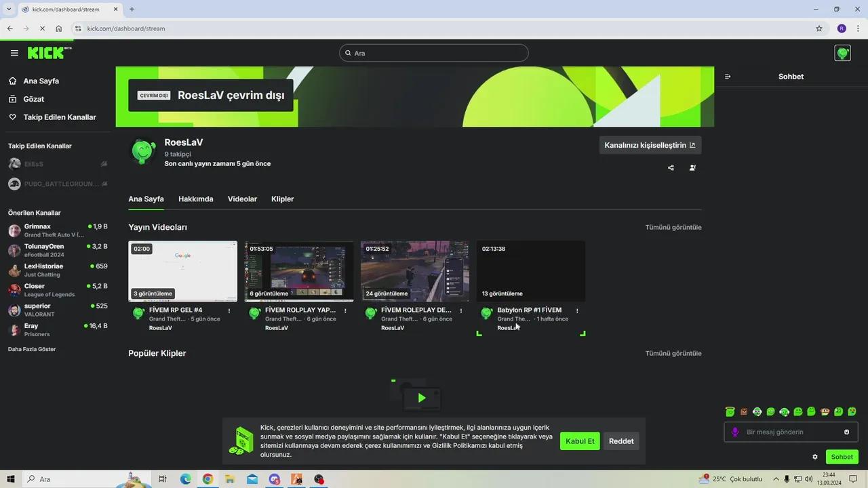Open the followed channel EliEsS
The height and width of the screenshot is (488, 868).
pyautogui.click(x=58, y=164)
